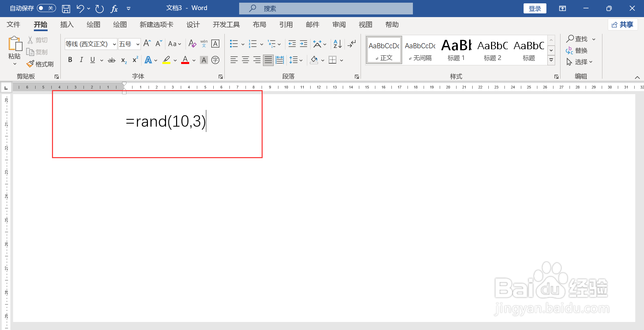The height and width of the screenshot is (330, 644).
Task: Click the Paste (粘贴) clipboard icon
Action: click(x=15, y=44)
